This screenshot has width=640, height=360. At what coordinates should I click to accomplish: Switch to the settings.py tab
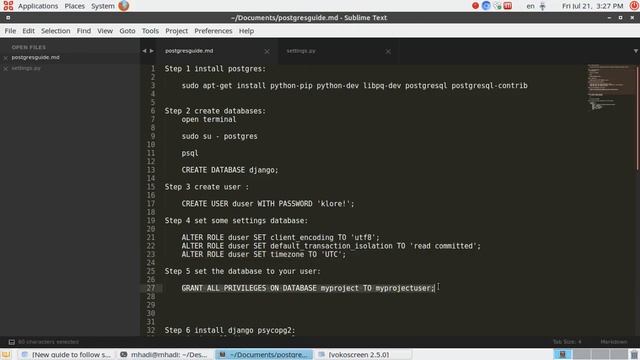[x=338, y=51]
